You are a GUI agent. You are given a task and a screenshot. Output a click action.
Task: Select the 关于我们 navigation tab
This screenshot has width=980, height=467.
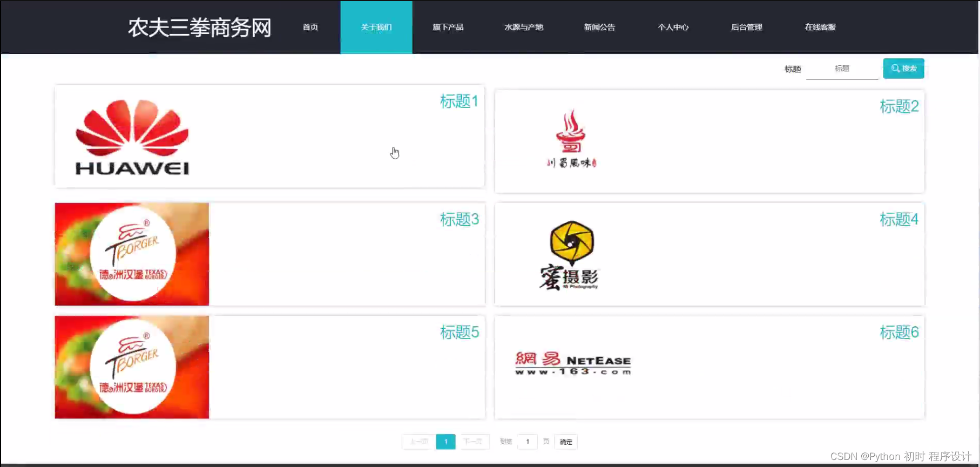pyautogui.click(x=376, y=27)
